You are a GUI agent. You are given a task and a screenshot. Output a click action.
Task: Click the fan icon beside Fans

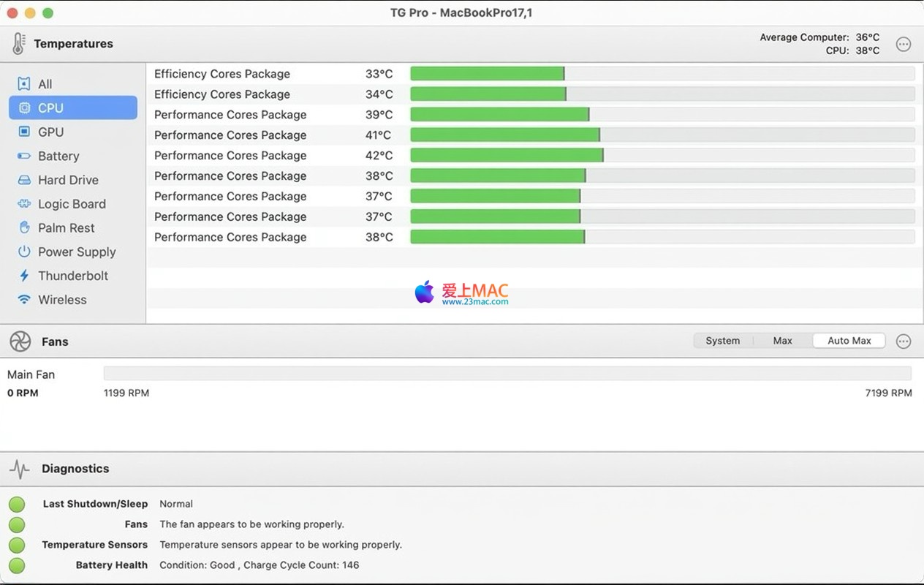[x=20, y=341]
